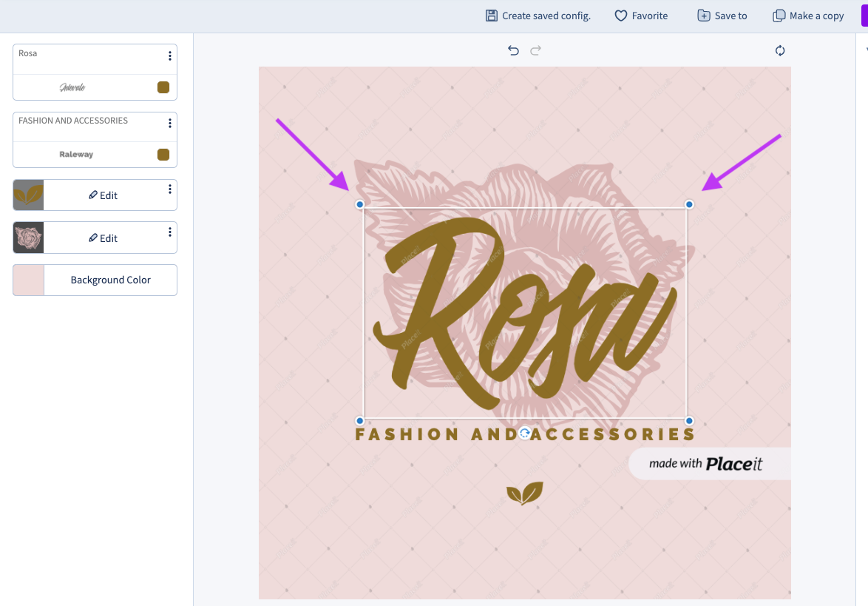Click the Raleway text color swatch
868x606 pixels.
click(x=163, y=155)
